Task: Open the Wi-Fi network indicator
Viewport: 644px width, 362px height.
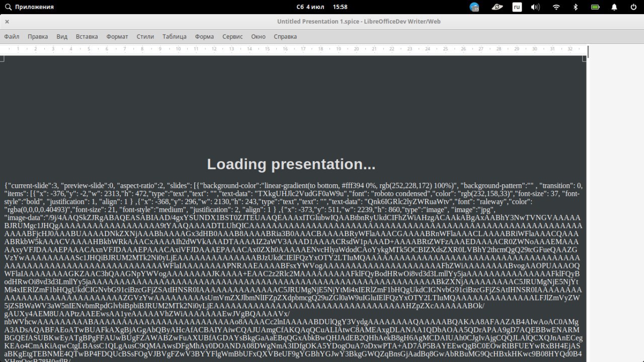Action: pyautogui.click(x=556, y=7)
